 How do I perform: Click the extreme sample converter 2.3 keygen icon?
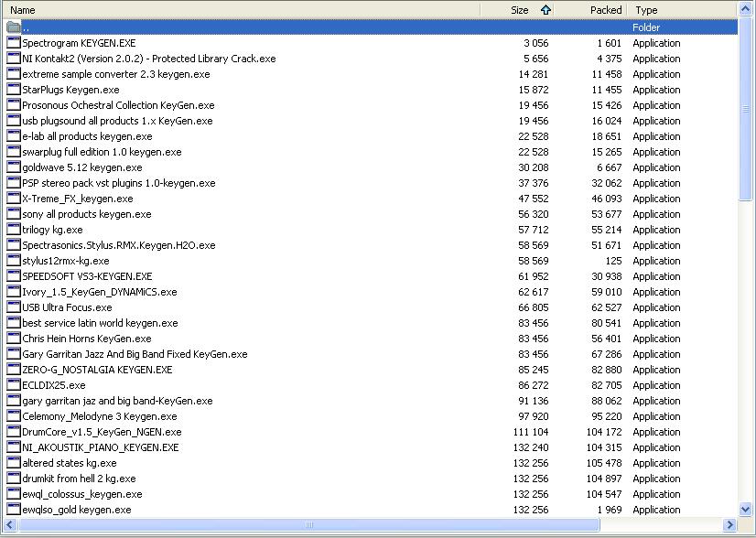pyautogui.click(x=14, y=74)
